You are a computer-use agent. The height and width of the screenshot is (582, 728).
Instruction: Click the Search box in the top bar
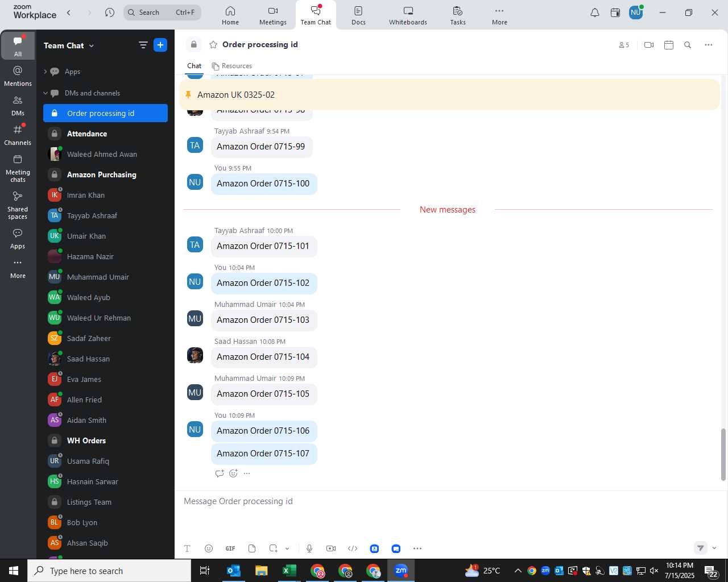162,13
